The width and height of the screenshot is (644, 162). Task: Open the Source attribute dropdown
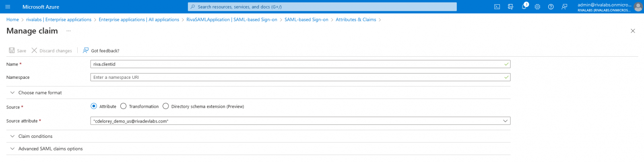[300, 121]
